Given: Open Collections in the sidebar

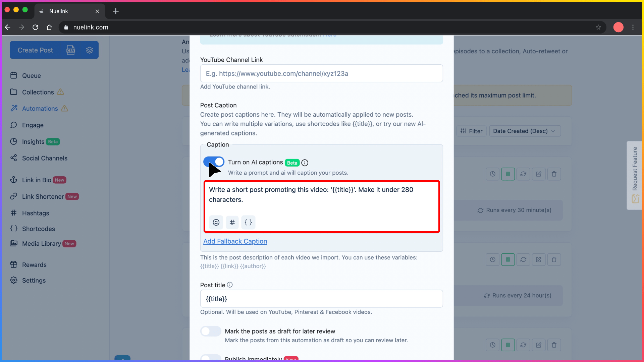Looking at the screenshot, I should (38, 92).
